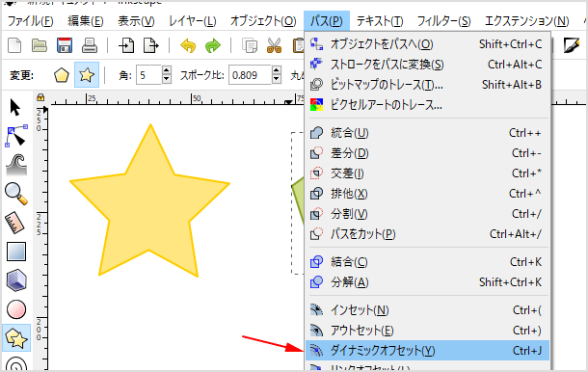This screenshot has width=588, height=372.
Task: Create a new document with toolbar icon
Action: tap(14, 45)
